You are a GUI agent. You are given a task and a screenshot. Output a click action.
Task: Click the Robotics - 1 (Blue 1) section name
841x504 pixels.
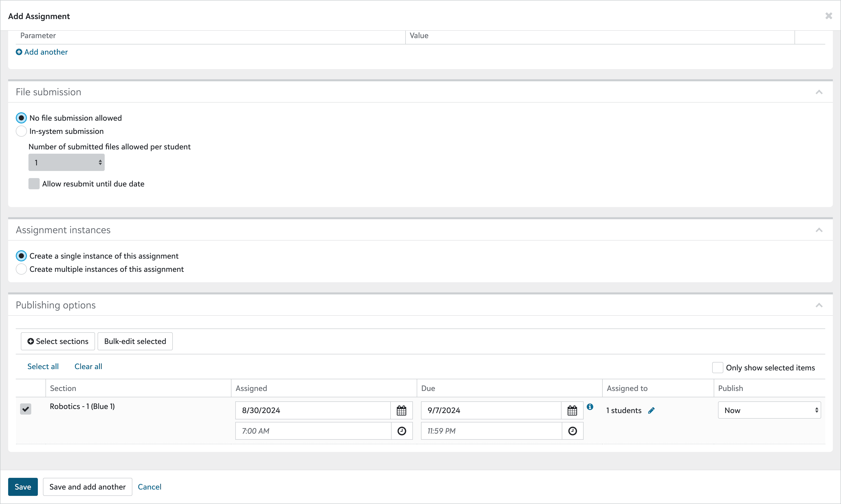point(82,406)
